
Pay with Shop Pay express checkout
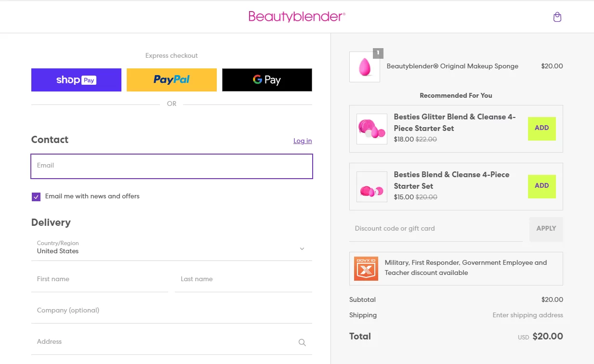[76, 80]
